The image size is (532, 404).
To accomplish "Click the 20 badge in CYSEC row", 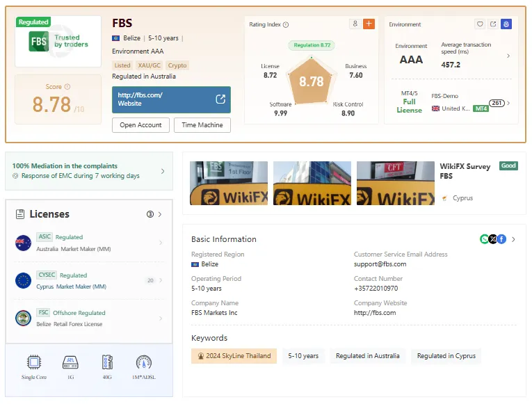I will point(150,280).
